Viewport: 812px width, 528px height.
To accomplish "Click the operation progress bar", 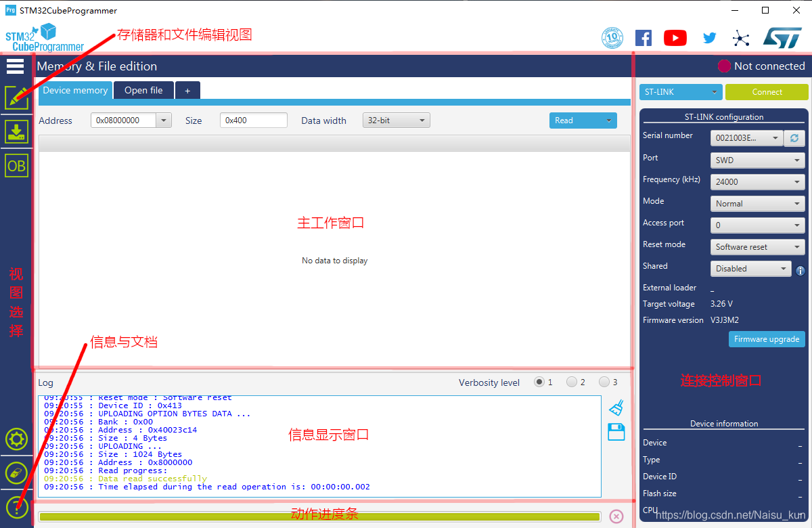I will [x=319, y=516].
